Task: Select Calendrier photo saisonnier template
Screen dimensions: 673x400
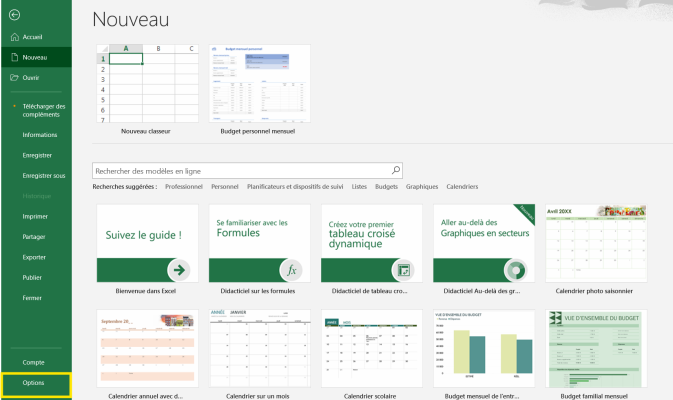Action: pyautogui.click(x=596, y=243)
